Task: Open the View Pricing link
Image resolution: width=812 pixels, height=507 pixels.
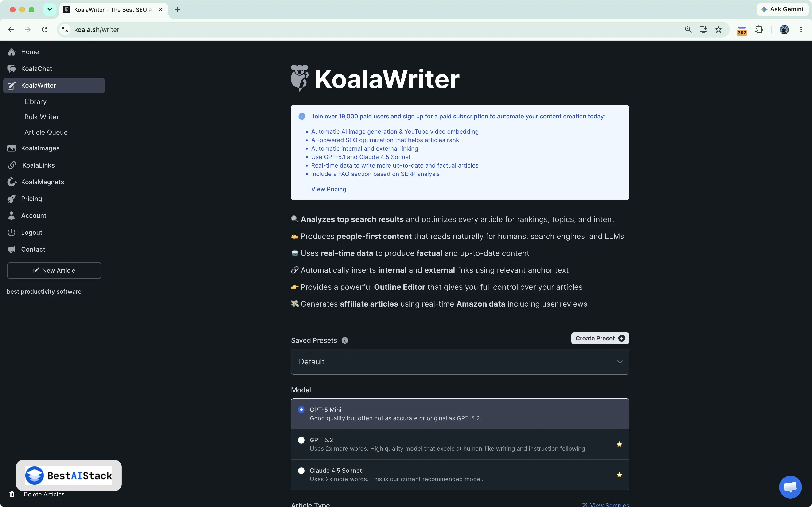Action: [328, 189]
